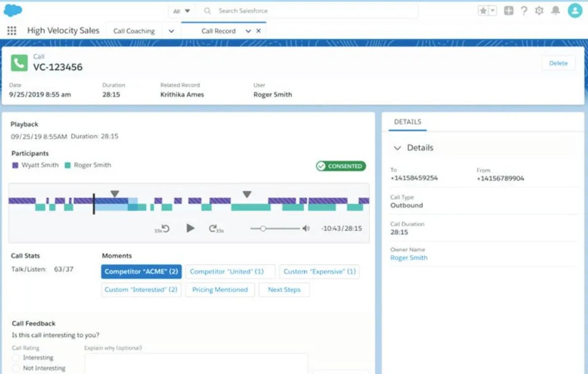Image resolution: width=588 pixels, height=374 pixels.
Task: Play the call recording
Action: pyautogui.click(x=191, y=228)
